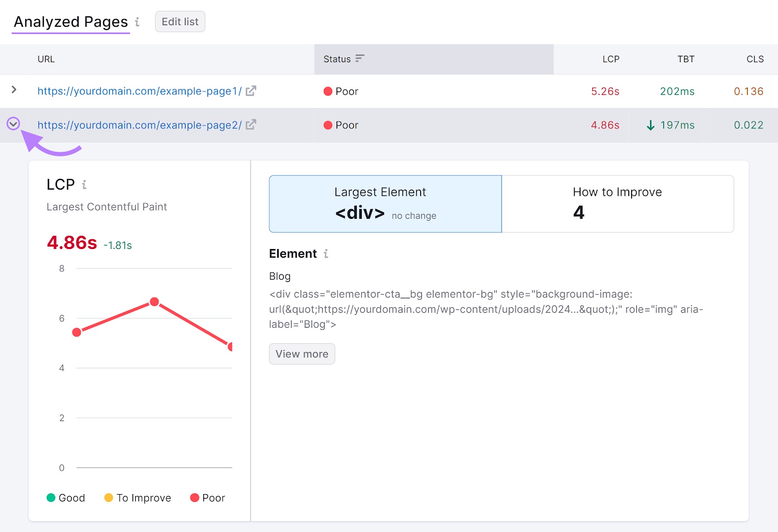Click the large 4.86s LCP score
The image size is (778, 532).
(72, 243)
